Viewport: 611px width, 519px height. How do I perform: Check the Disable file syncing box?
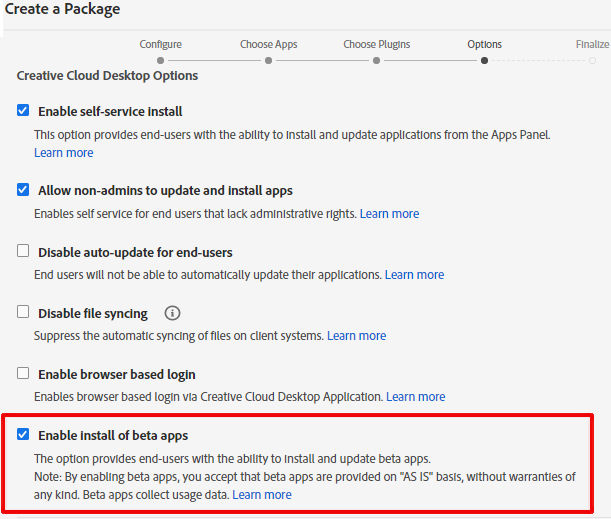[x=23, y=312]
